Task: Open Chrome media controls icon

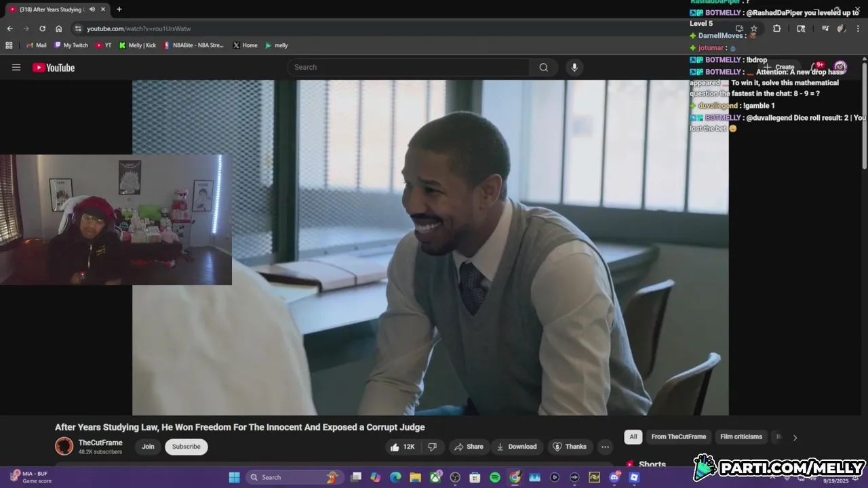Action: (825, 28)
